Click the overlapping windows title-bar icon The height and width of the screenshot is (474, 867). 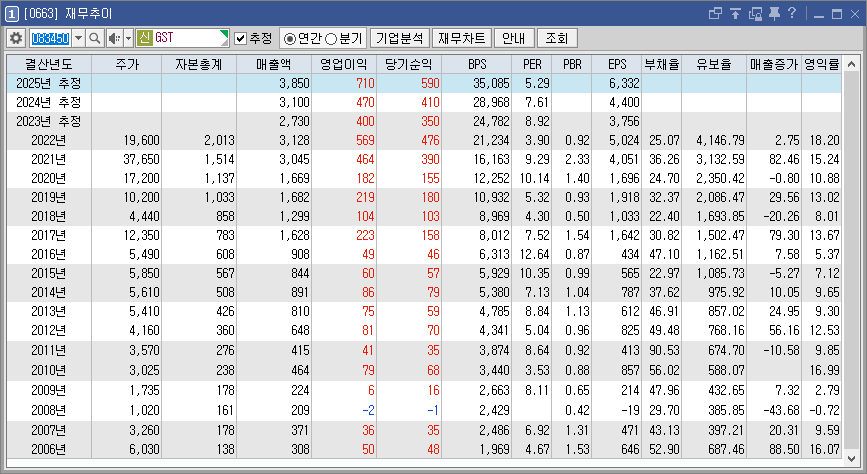tap(715, 13)
